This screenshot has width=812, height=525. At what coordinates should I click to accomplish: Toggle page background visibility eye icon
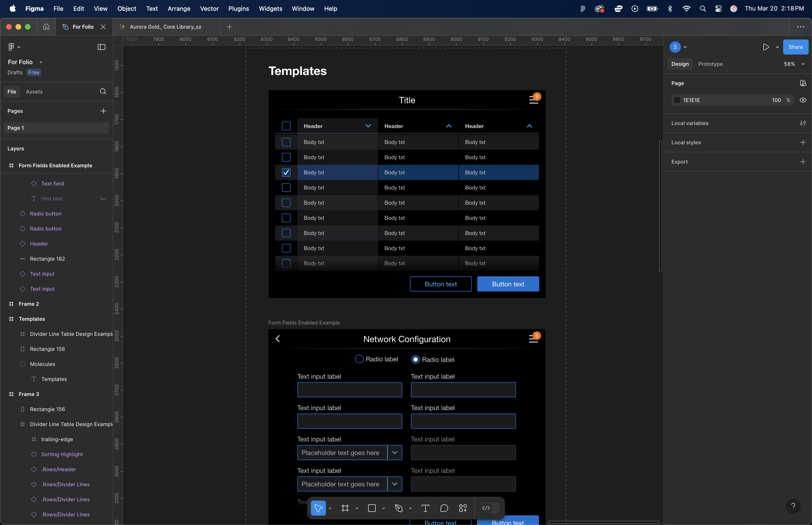coord(803,100)
